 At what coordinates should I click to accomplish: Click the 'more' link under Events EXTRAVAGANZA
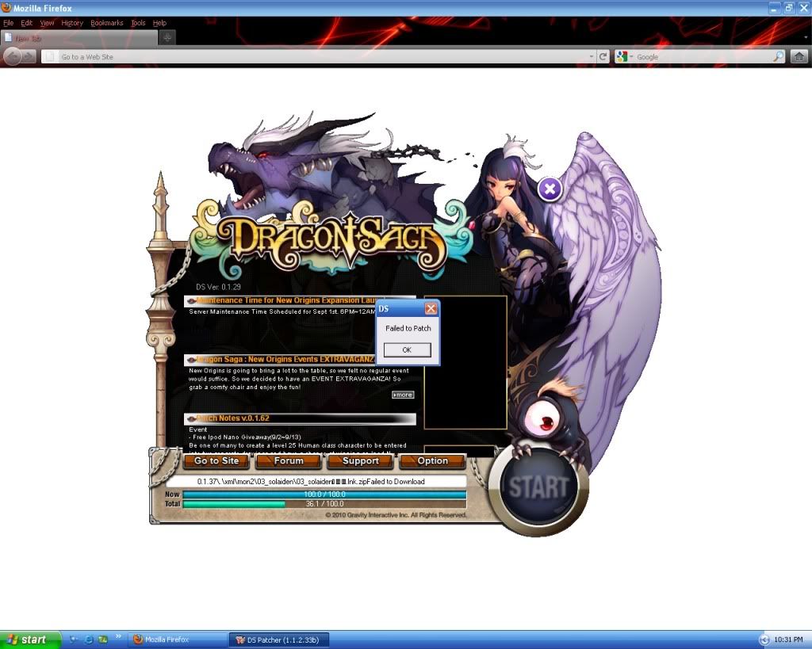point(403,395)
